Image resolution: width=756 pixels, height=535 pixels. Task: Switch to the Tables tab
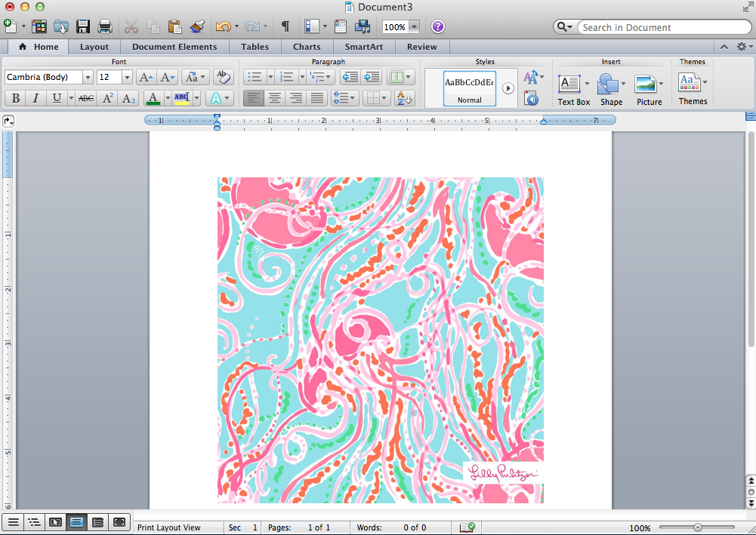[x=255, y=47]
